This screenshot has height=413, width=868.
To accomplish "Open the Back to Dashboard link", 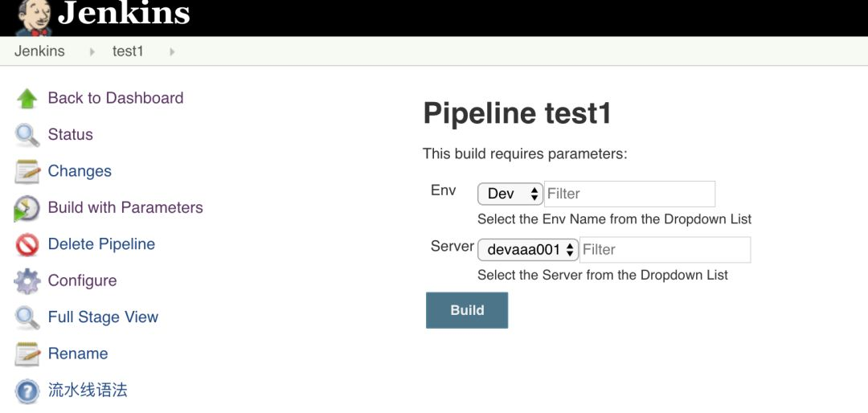I will [116, 98].
